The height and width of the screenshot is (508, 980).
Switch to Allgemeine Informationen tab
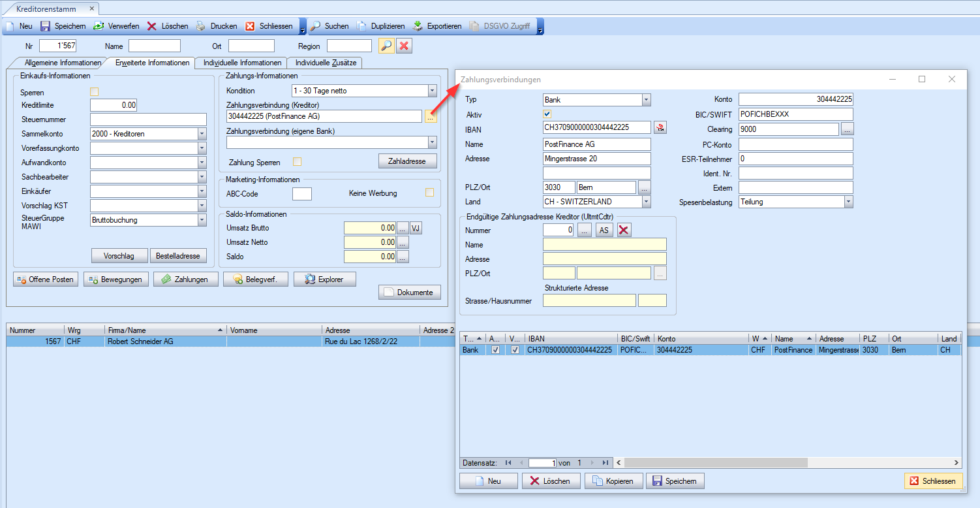click(62, 63)
